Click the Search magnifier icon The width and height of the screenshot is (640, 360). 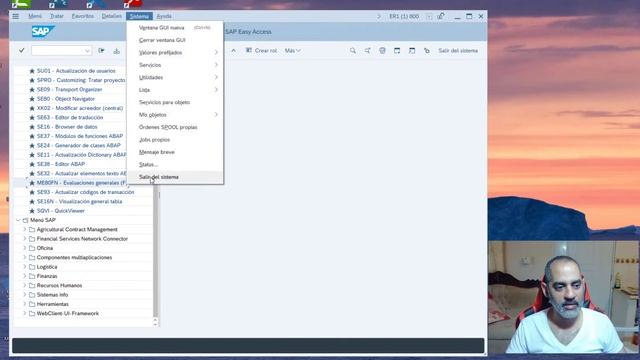click(x=353, y=51)
